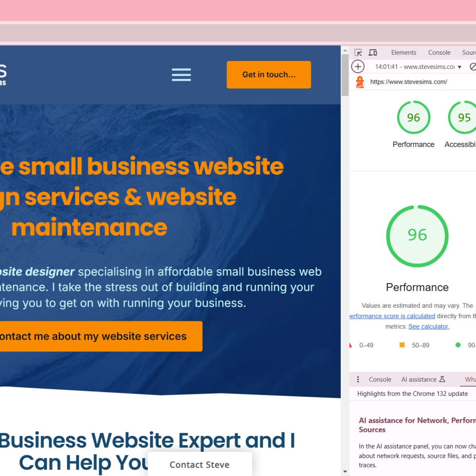Click the page scrollbar up arrow
476x476 pixels.
[x=345, y=51]
